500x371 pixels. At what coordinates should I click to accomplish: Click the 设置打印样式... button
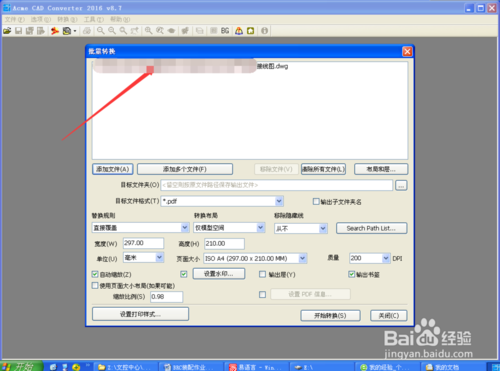click(x=140, y=314)
